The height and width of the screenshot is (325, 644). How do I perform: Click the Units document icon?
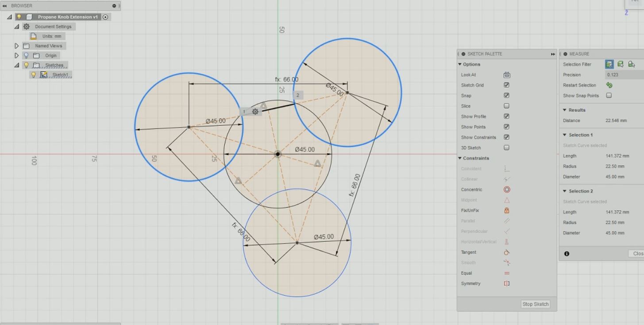34,36
